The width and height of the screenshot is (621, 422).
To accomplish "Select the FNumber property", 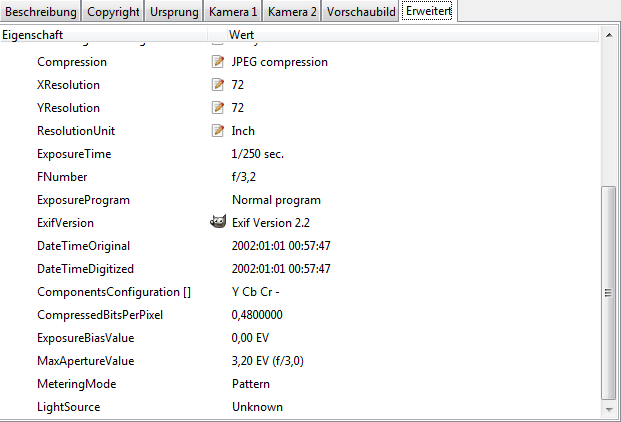I will 62,177.
